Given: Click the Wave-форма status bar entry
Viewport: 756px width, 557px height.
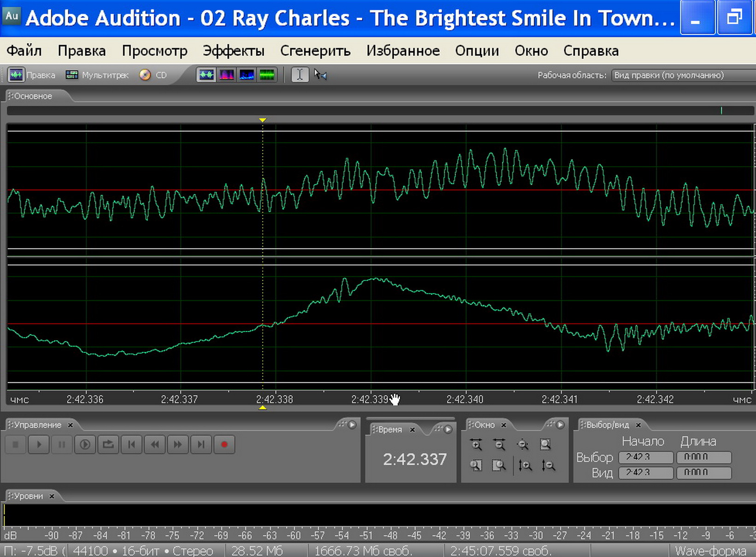Looking at the screenshot, I should (710, 551).
